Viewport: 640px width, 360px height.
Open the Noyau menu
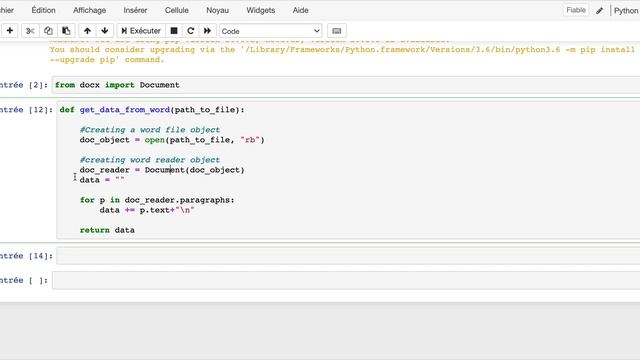[218, 10]
